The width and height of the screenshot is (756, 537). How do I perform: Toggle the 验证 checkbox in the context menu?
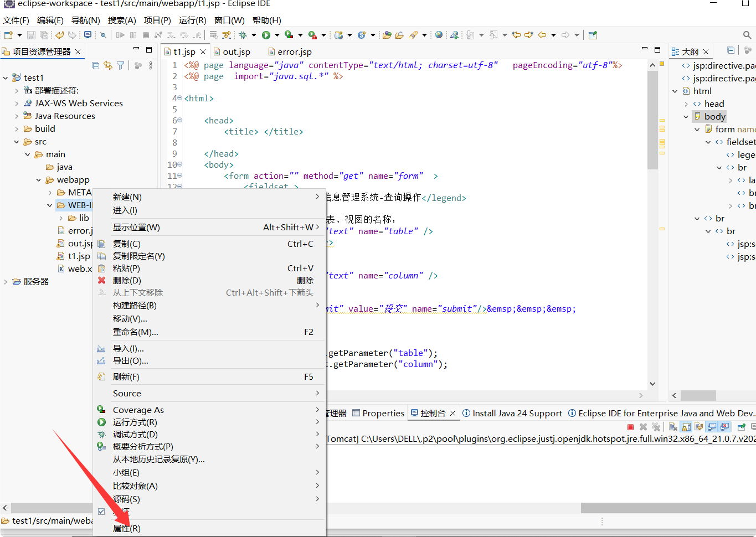pos(101,511)
